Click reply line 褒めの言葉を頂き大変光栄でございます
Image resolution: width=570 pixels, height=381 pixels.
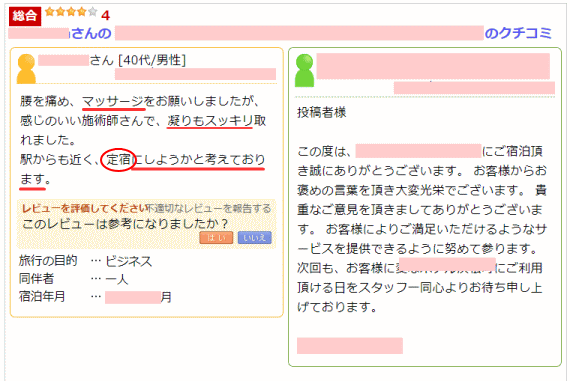[410, 190]
